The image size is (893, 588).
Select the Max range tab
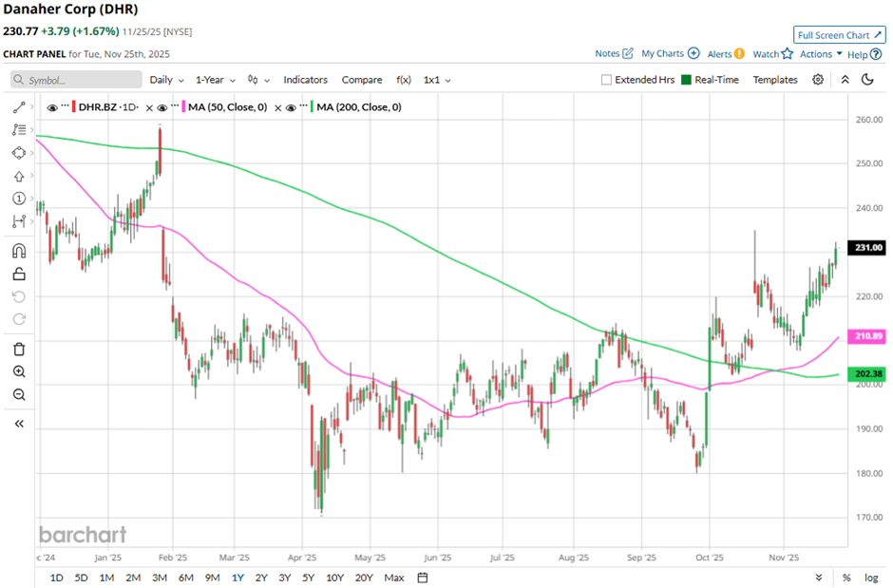click(x=394, y=578)
